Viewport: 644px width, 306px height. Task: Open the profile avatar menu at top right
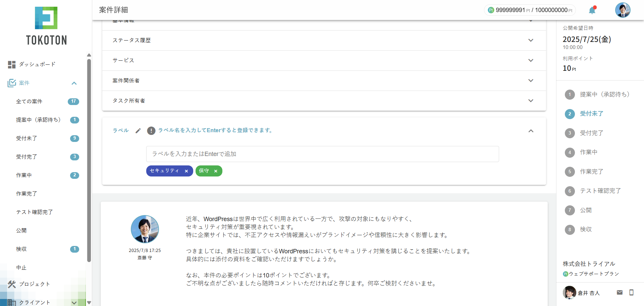(x=623, y=10)
